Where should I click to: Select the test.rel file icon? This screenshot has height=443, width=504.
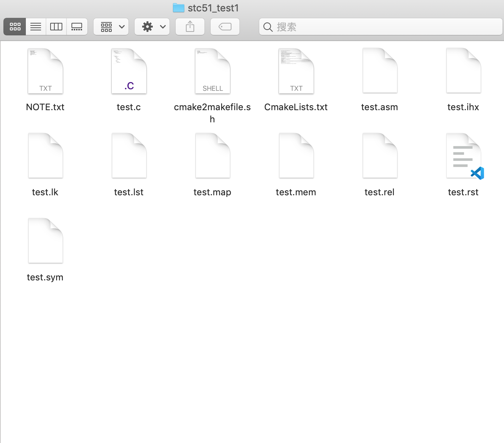pyautogui.click(x=380, y=156)
